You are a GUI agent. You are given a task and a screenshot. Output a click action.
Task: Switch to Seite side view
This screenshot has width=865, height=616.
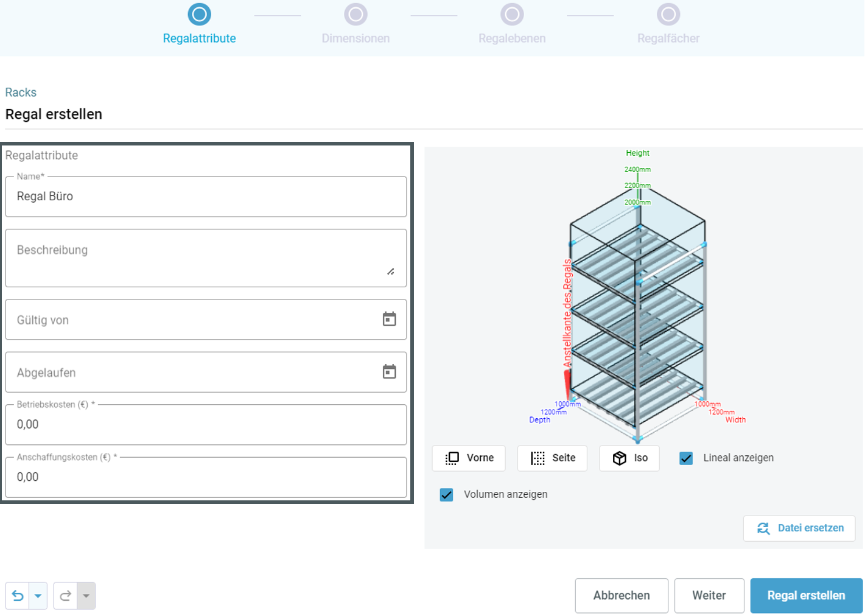(552, 458)
